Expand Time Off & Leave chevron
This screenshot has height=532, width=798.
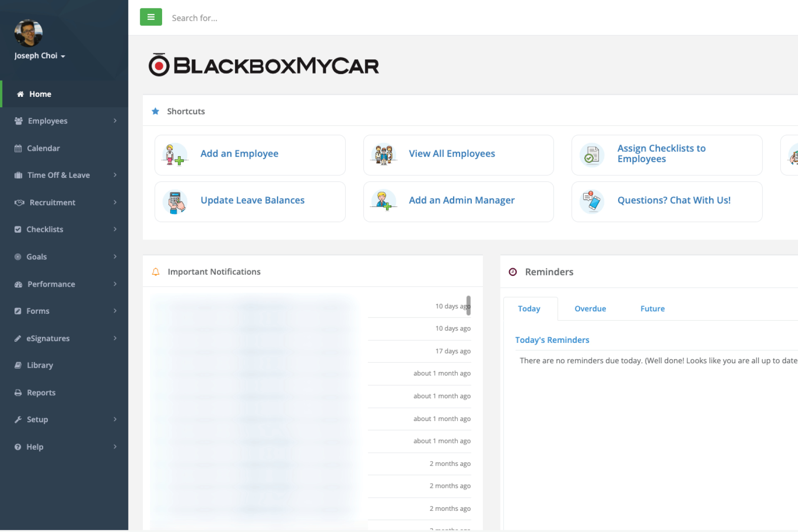pyautogui.click(x=115, y=175)
